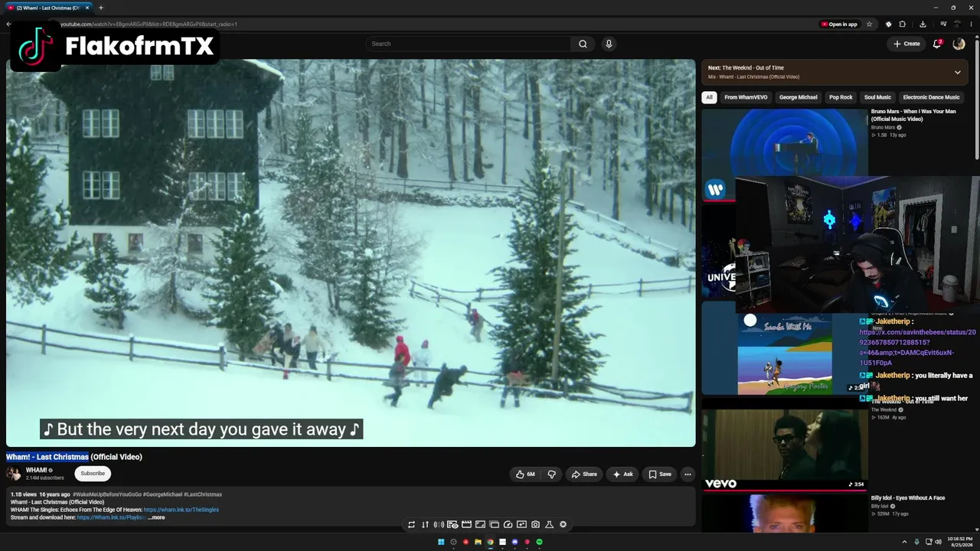Click the screen-with-arrows icon in floating toolbar

[521, 524]
